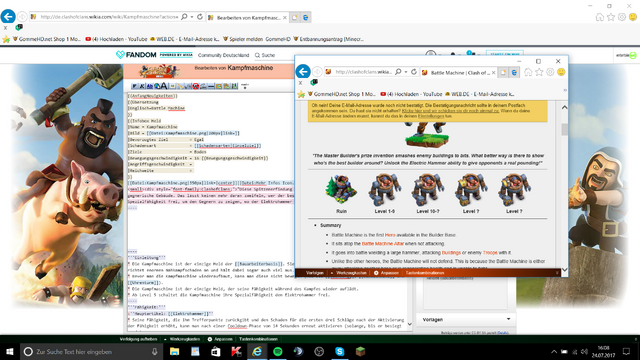Refresh the Battle Machine window page
640x360 pixels.
pyautogui.click(x=414, y=72)
